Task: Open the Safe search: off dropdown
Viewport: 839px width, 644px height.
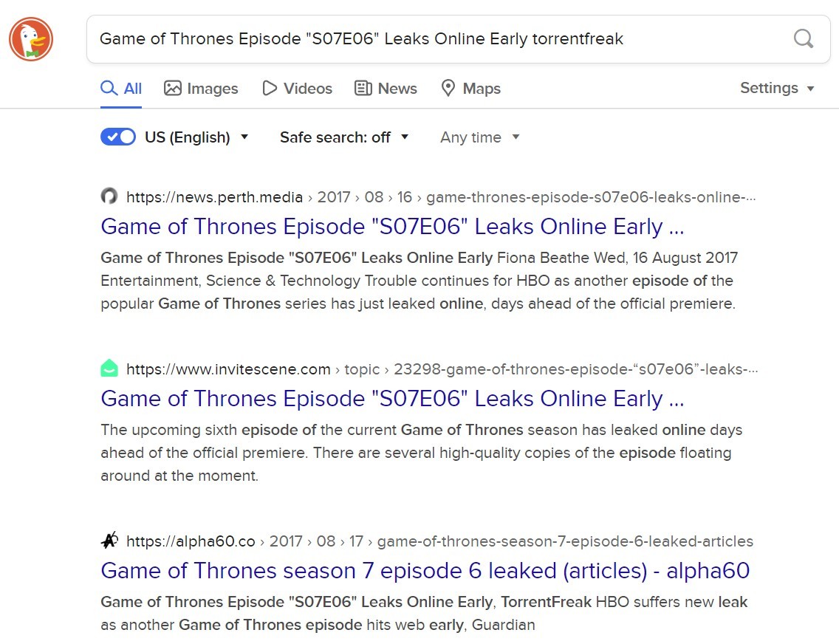Action: [x=344, y=137]
